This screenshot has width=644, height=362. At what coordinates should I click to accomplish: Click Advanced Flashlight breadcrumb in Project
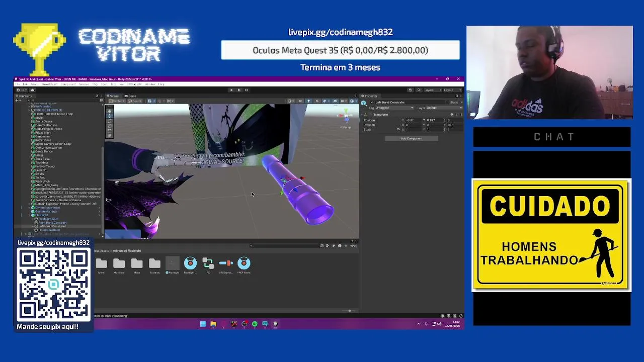pyautogui.click(x=127, y=250)
